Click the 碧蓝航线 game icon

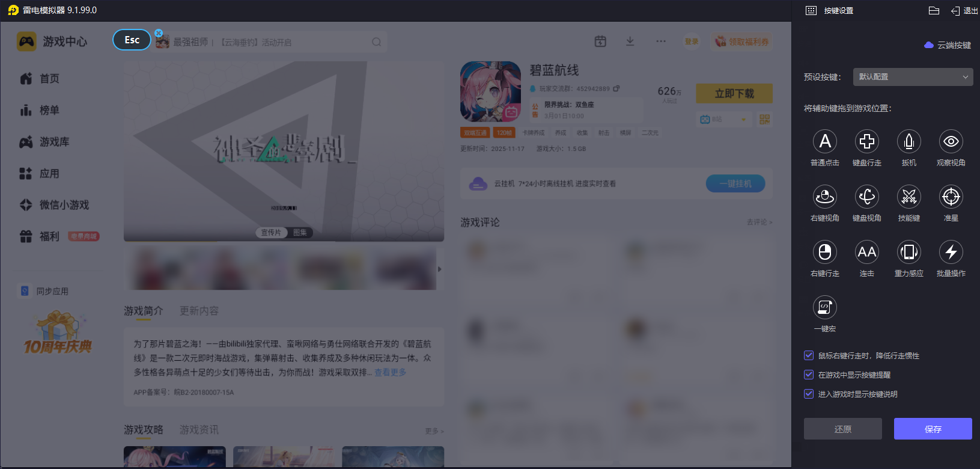click(x=490, y=91)
